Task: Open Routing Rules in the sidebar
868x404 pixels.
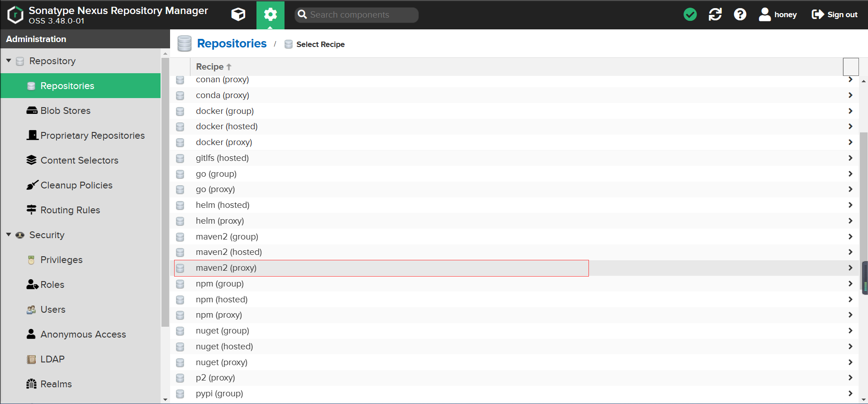Action: (81, 210)
